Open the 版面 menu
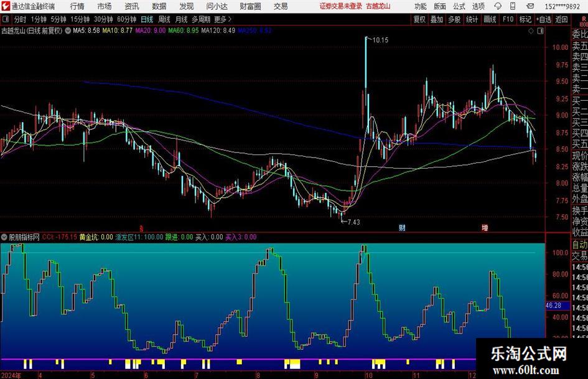Image resolution: width=588 pixels, height=379 pixels. pos(440,6)
